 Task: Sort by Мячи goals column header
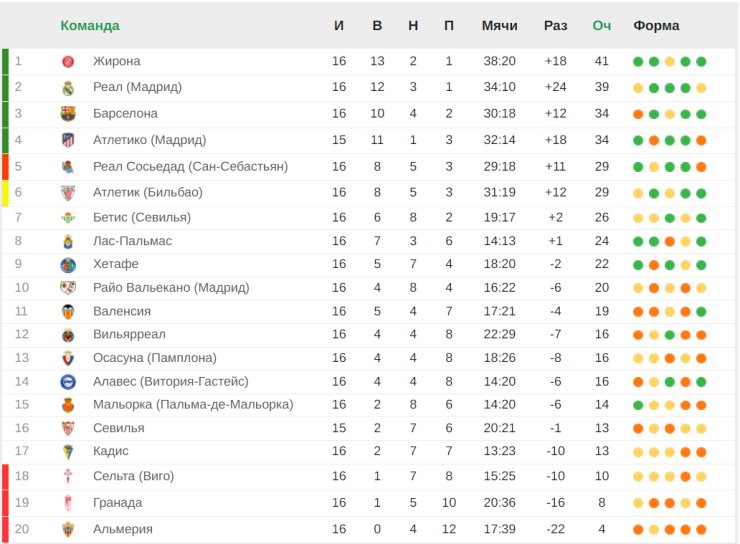point(499,26)
